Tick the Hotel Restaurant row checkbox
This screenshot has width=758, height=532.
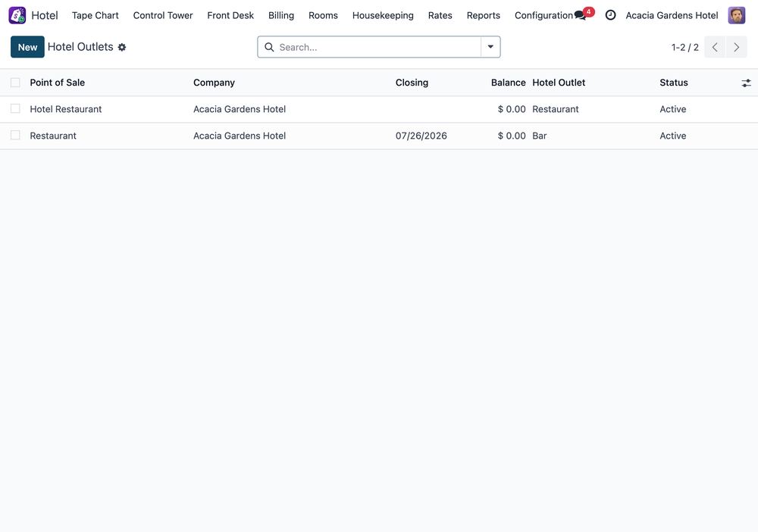tap(15, 108)
